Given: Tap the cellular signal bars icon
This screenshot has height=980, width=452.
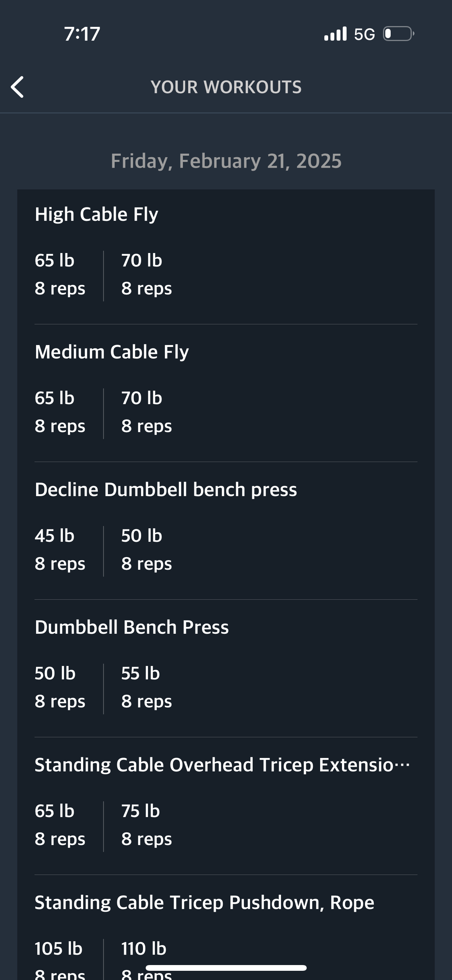Looking at the screenshot, I should 335,34.
